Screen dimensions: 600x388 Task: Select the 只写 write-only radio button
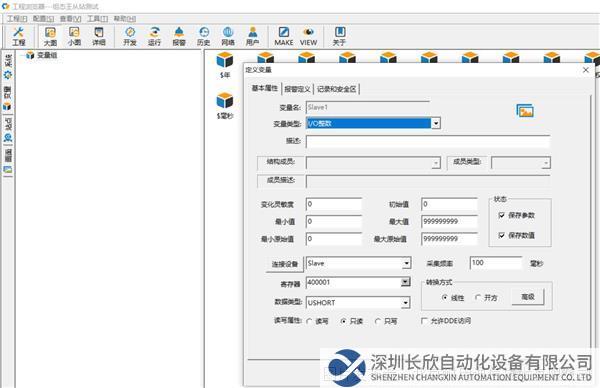(x=378, y=321)
